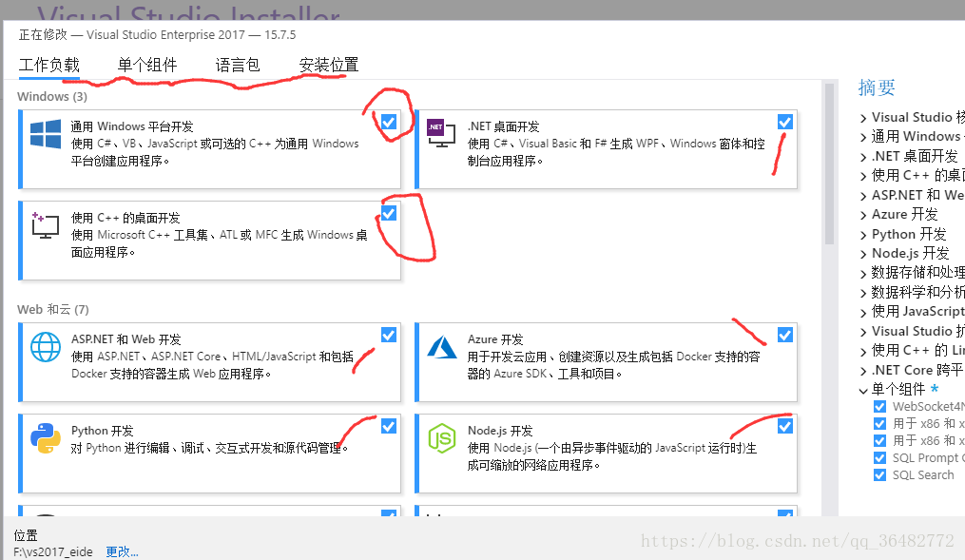Uncheck SQL Search component in summary
Screen dimensions: 965x560
tap(879, 475)
